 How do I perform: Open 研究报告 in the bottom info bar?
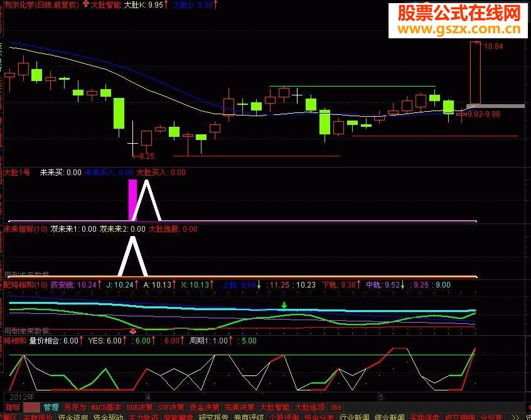tap(213, 417)
